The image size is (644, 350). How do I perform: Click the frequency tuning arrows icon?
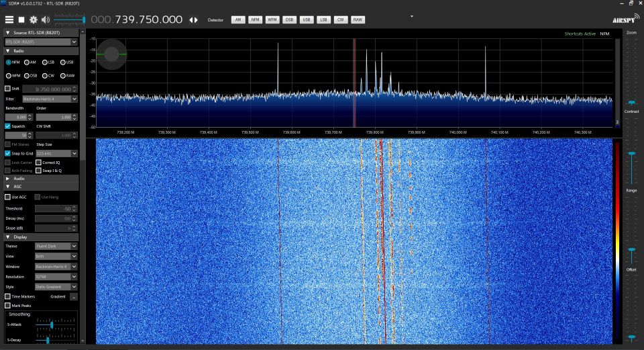pyautogui.click(x=193, y=20)
